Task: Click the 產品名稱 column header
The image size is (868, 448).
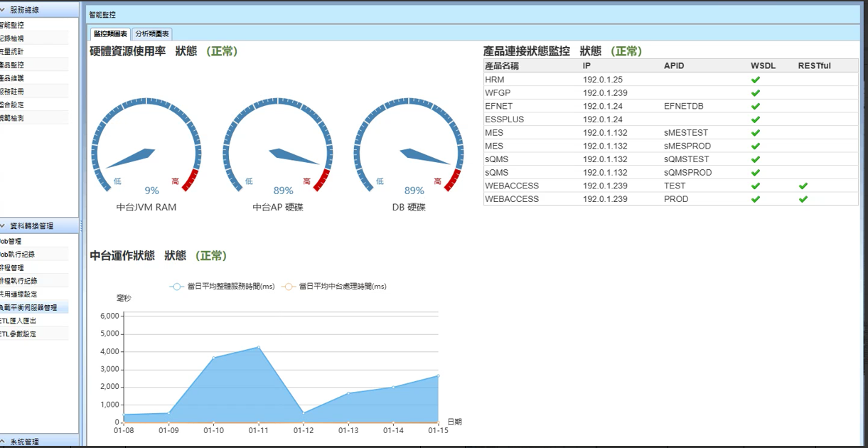Action: 502,66
